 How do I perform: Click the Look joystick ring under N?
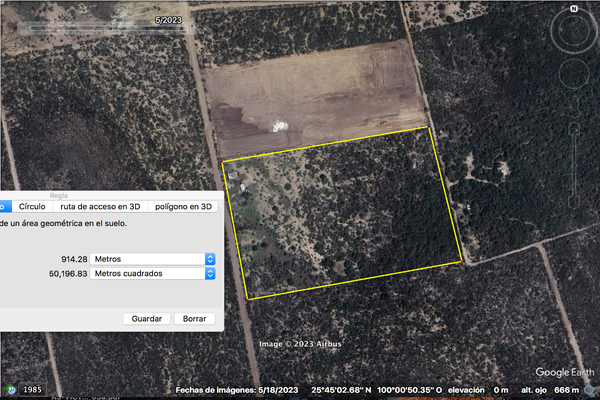574,30
